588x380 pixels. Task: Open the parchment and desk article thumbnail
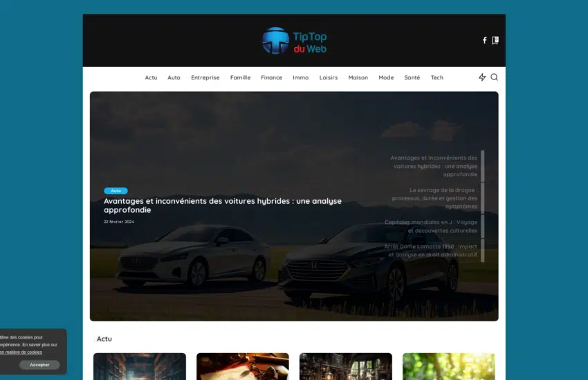243,366
